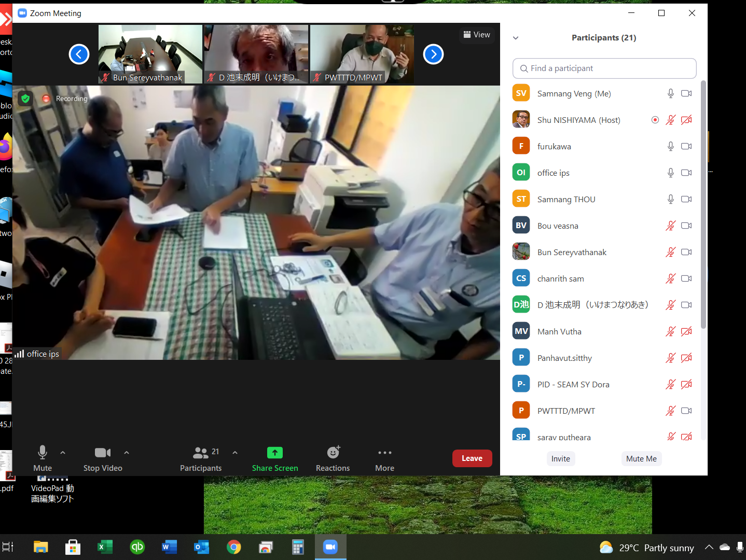
Task: Open the View layout menu
Action: click(x=477, y=35)
